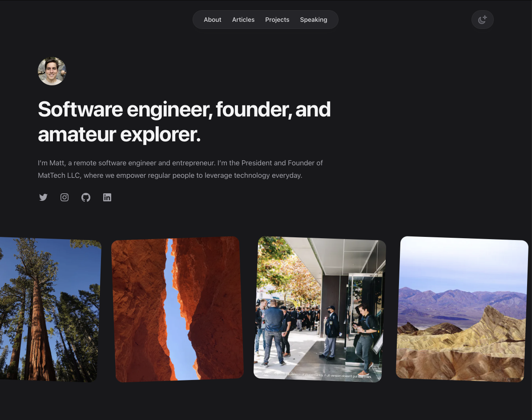Viewport: 532px width, 420px height.
Task: Go to the About page
Action: 212,20
